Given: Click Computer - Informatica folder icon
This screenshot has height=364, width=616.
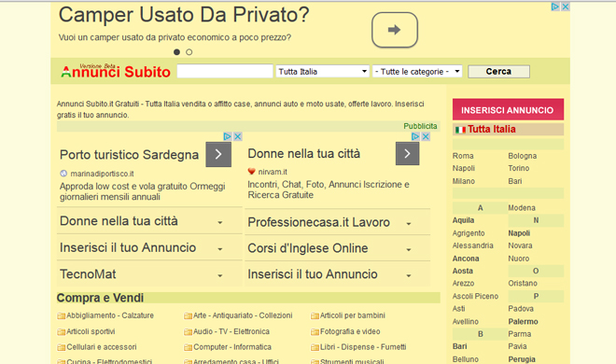Looking at the screenshot, I should pos(188,347).
